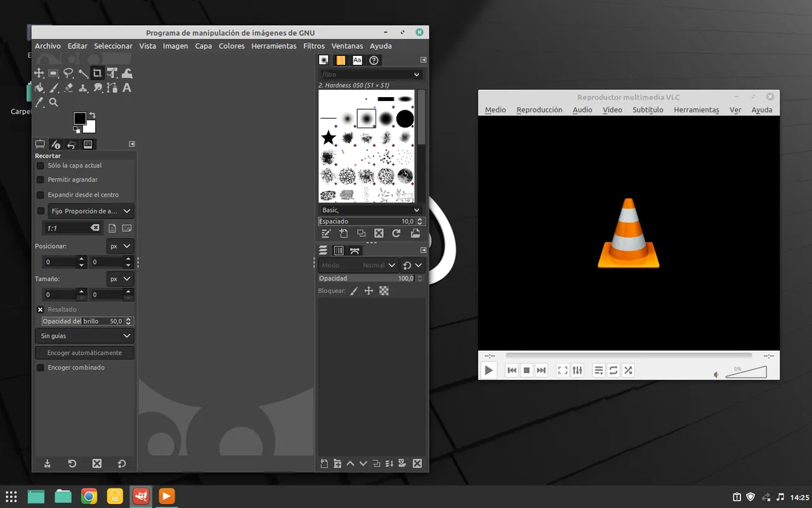
Task: Select the Fuzzy Select magic wand tool
Action: pos(83,73)
